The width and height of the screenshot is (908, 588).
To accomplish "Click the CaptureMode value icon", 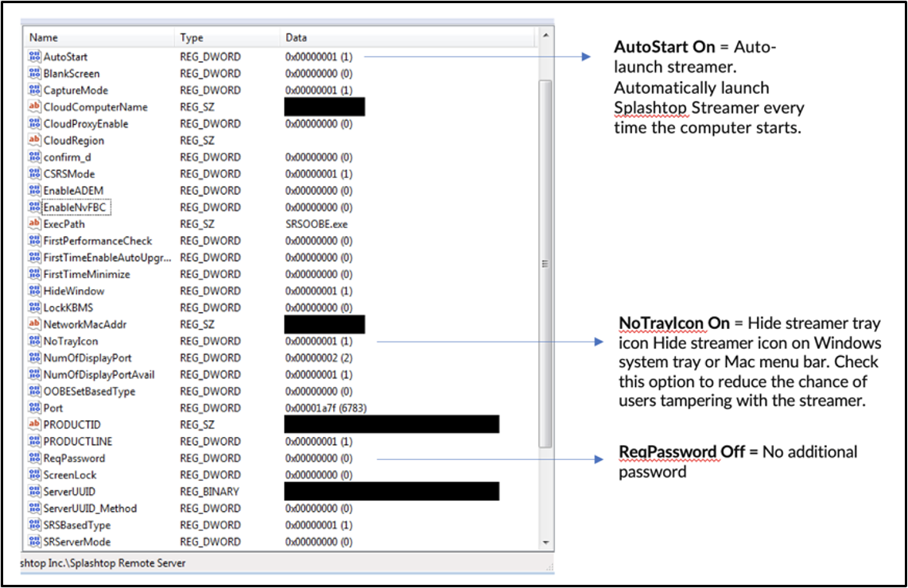I will (35, 91).
